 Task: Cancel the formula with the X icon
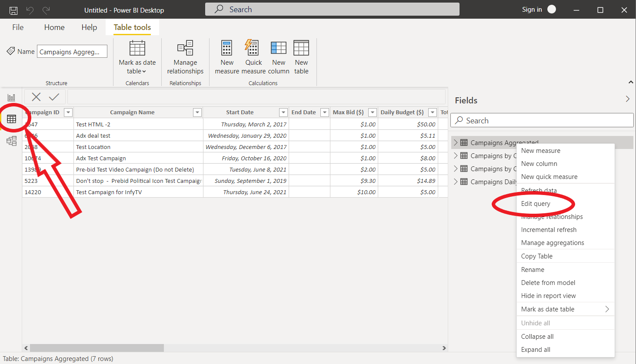[x=36, y=97]
